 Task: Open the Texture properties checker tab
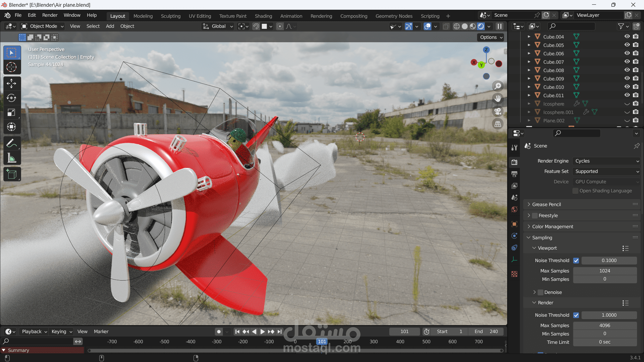coord(514,274)
